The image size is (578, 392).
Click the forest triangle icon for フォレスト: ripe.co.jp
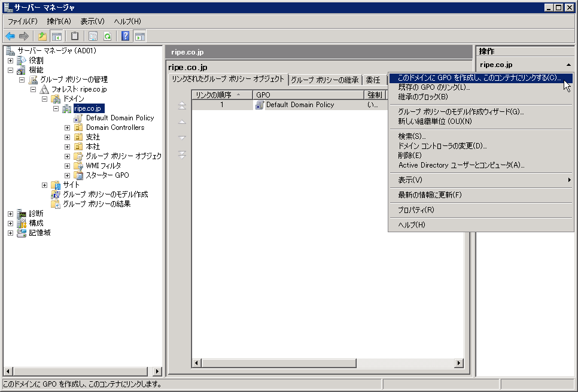click(45, 89)
